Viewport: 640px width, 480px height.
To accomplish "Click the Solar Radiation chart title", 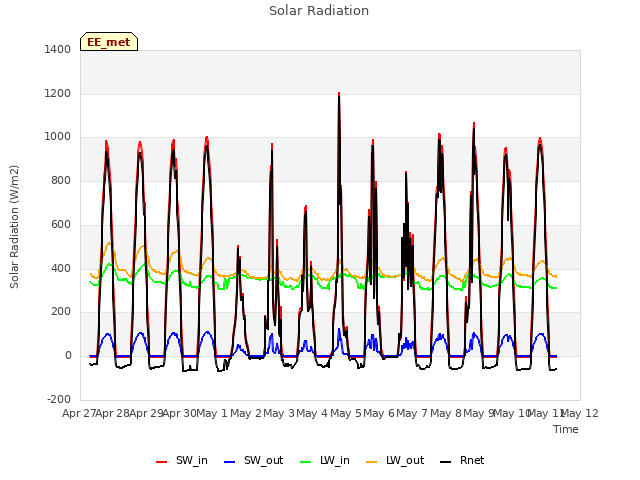I will 319,11.
